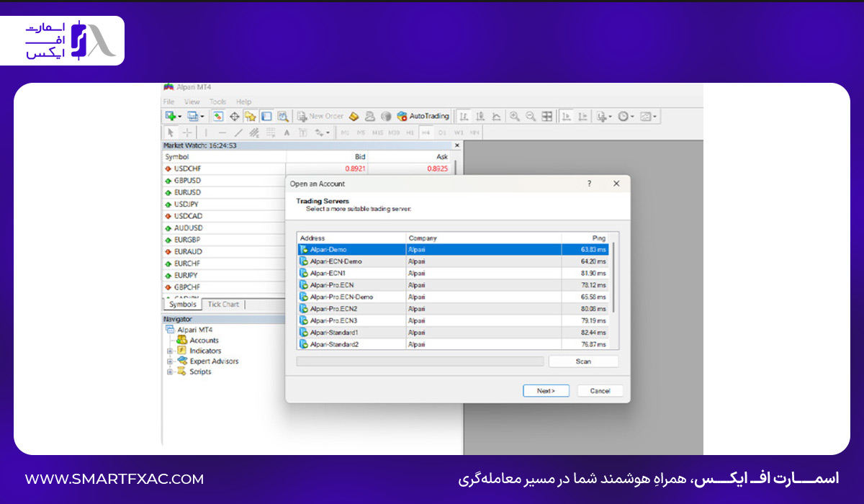Toggle the Market Watch toolbar icon
Viewport: 864px width, 504px height.
click(x=217, y=116)
